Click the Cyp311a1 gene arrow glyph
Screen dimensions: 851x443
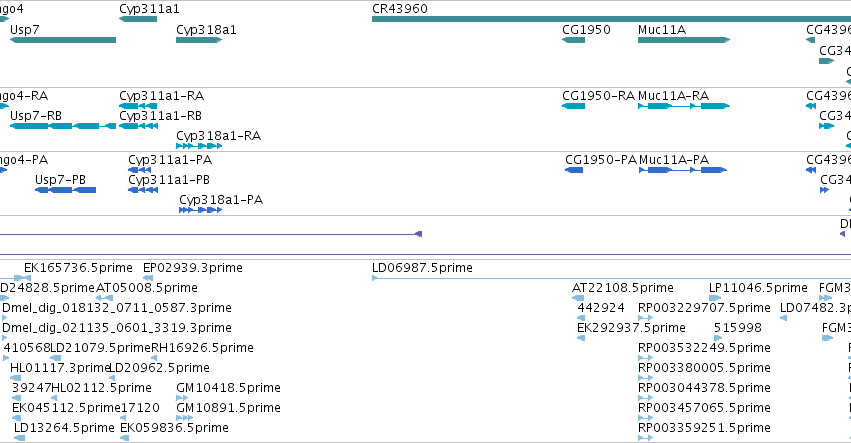point(138,19)
